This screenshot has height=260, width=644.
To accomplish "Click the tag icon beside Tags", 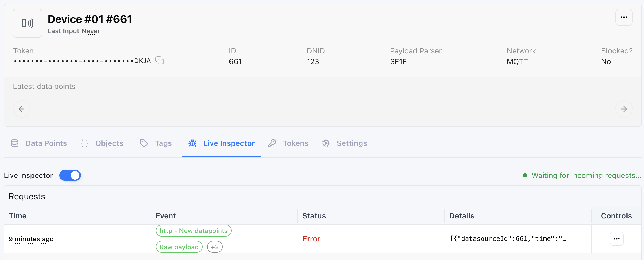I will [144, 143].
